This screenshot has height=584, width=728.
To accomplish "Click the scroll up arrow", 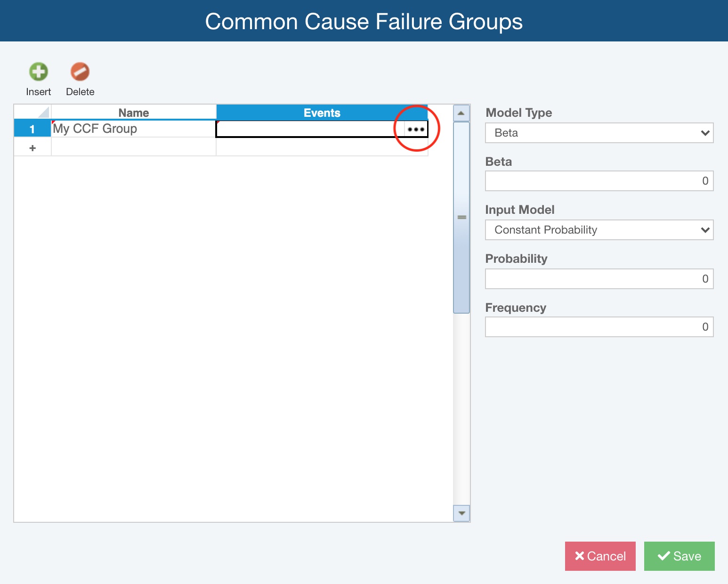I will click(461, 113).
